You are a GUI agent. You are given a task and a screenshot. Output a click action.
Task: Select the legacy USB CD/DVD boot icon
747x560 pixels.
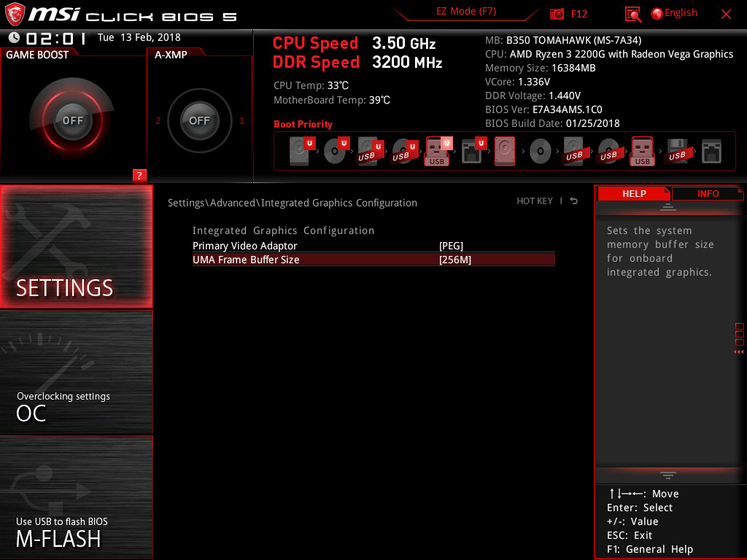click(x=609, y=151)
